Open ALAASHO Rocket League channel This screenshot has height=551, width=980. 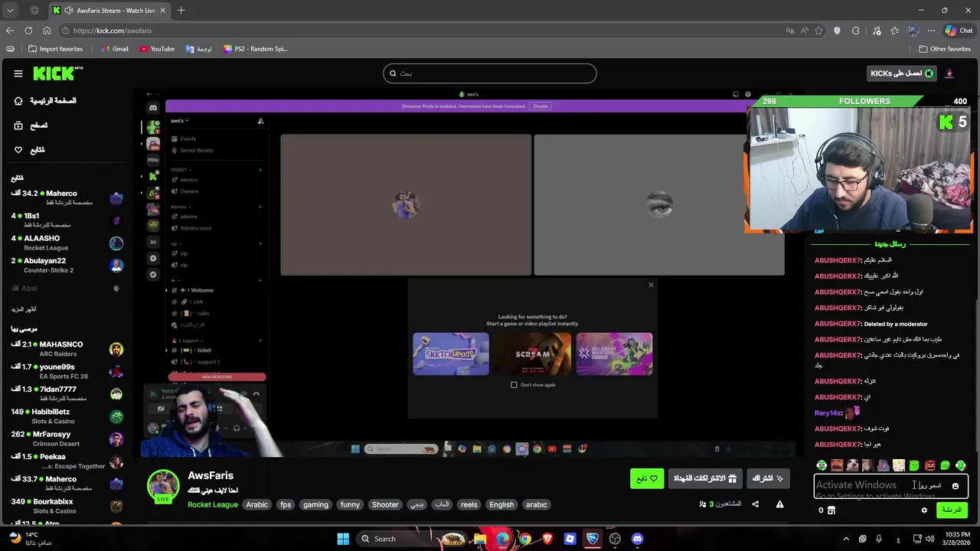67,243
